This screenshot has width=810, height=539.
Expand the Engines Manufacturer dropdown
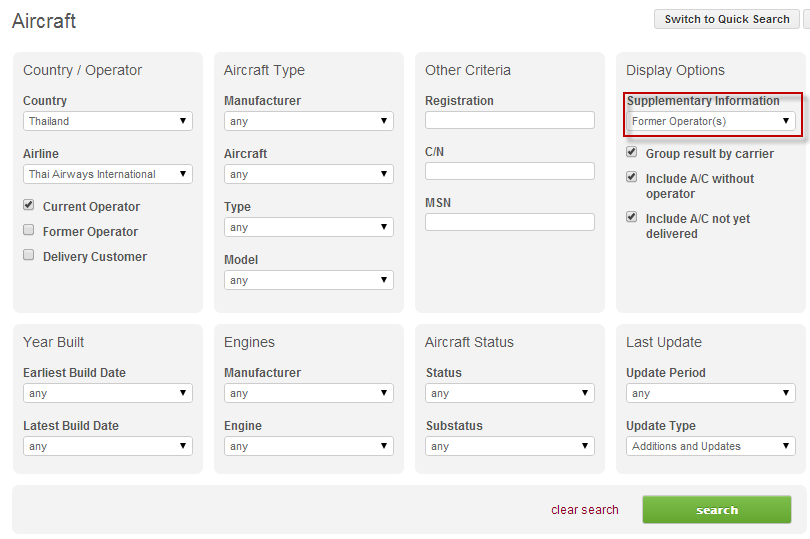coord(308,393)
